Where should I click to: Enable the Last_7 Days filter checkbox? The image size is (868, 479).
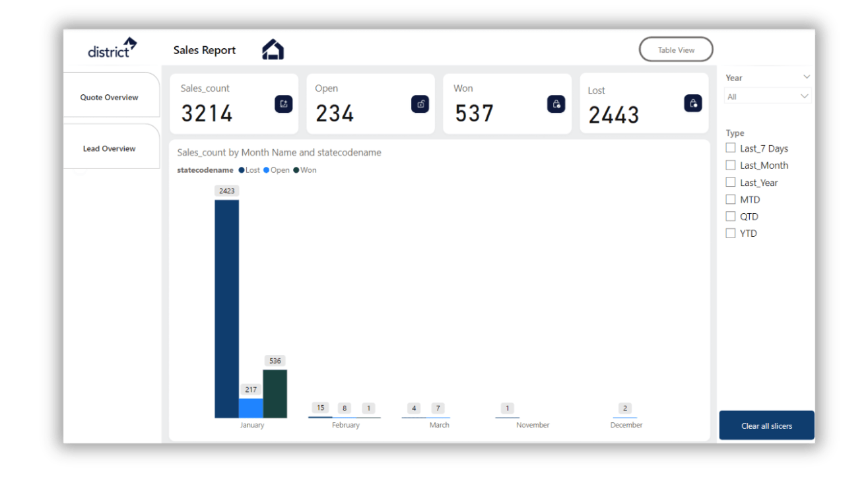(x=731, y=148)
